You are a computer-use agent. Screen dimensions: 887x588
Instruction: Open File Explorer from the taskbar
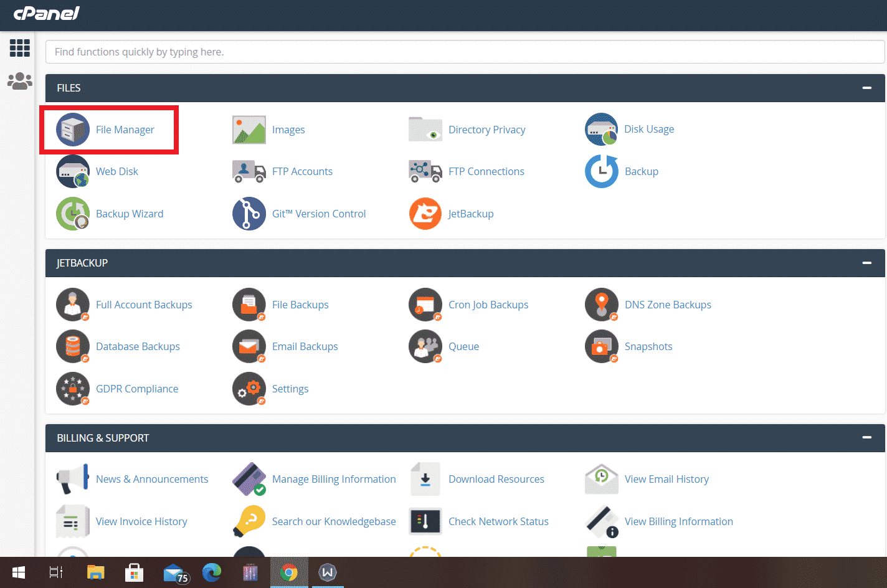coord(95,572)
